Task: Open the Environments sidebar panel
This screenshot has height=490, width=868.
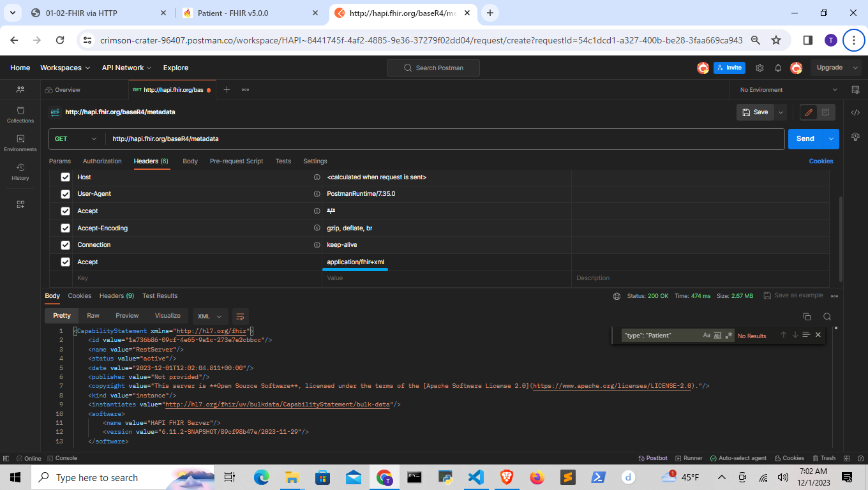Action: coord(20,144)
